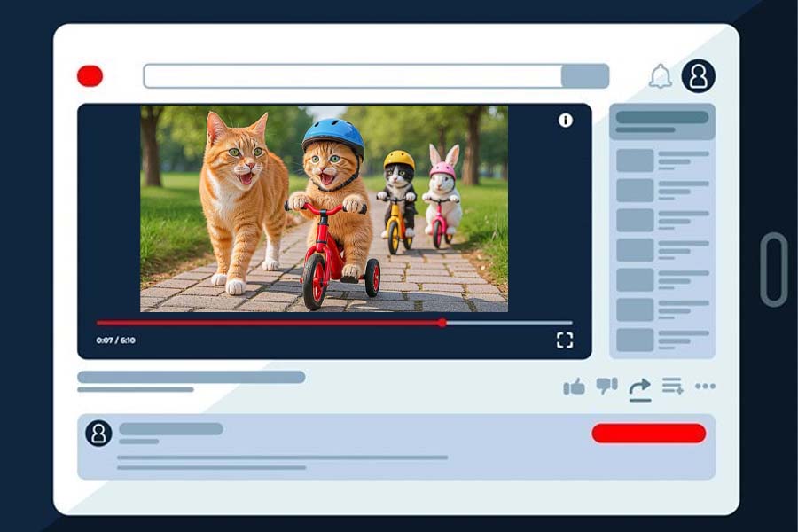The image size is (798, 532).
Task: Open the notifications bell
Action: point(658,76)
